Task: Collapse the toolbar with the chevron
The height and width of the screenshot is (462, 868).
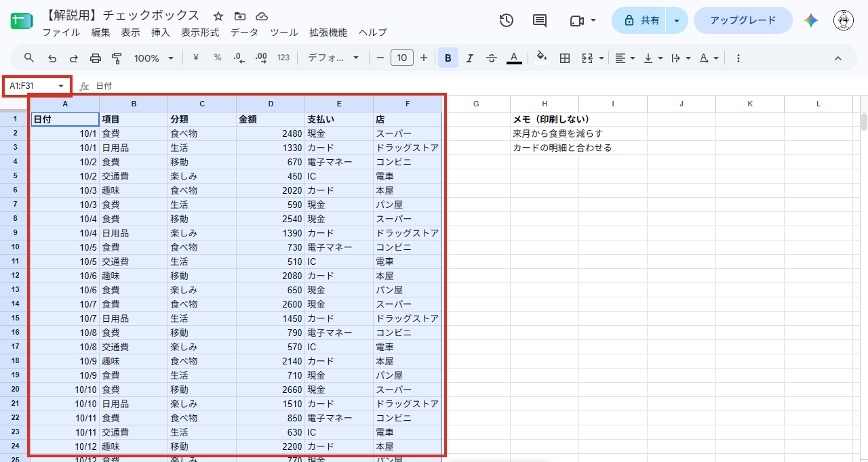Action: click(837, 58)
